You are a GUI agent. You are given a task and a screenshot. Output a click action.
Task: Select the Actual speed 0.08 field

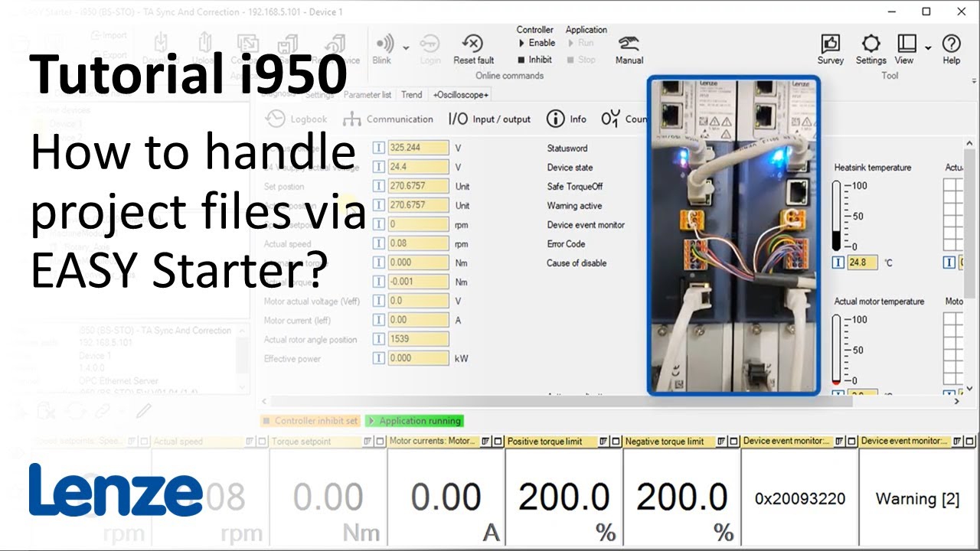pos(418,243)
